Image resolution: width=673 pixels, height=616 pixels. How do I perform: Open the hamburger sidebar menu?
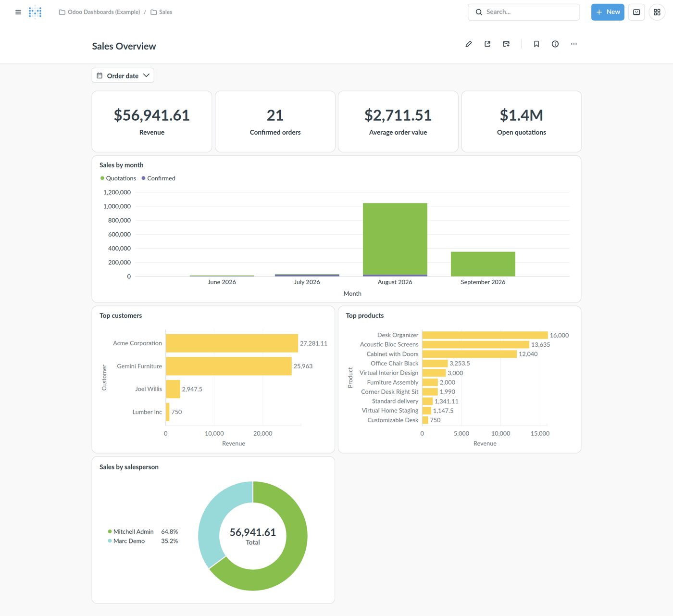click(18, 12)
